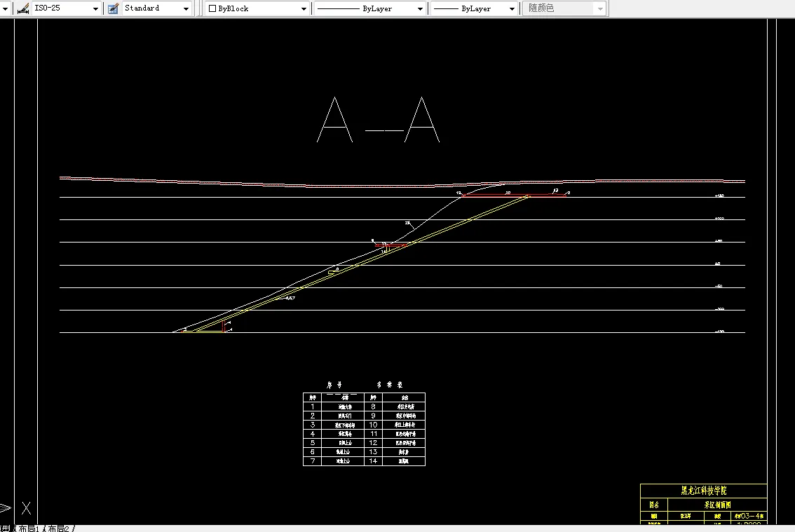
Task: Click the table style icon beside Standard
Action: pos(113,8)
